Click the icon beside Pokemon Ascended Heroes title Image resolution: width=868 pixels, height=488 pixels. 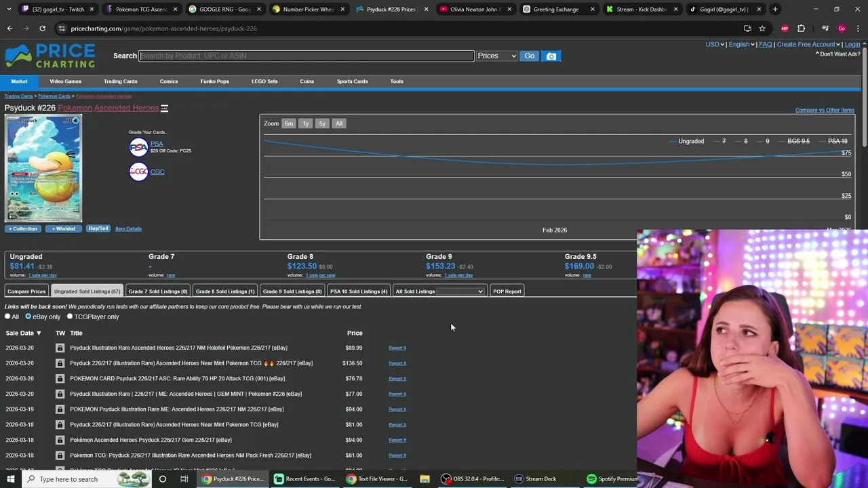[164, 108]
